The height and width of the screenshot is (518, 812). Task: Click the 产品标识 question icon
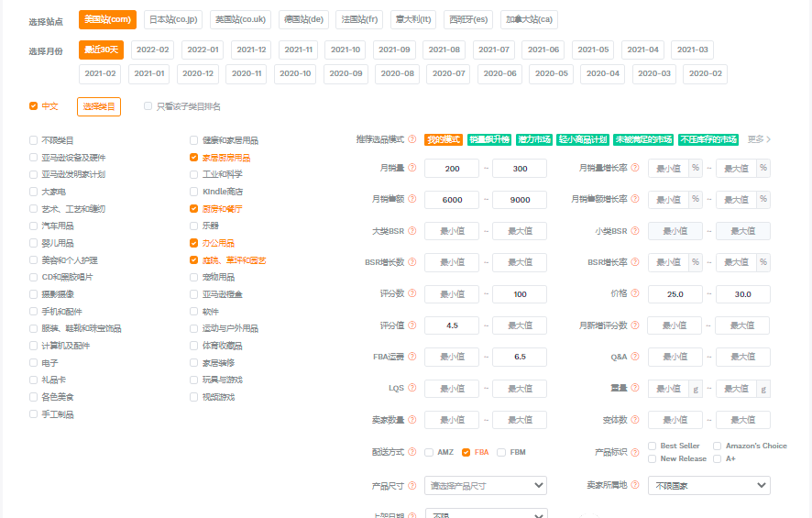[x=635, y=452]
